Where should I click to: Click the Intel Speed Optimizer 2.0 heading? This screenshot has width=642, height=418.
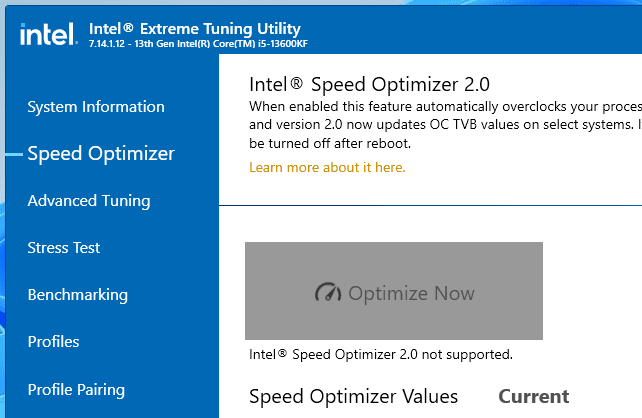369,84
